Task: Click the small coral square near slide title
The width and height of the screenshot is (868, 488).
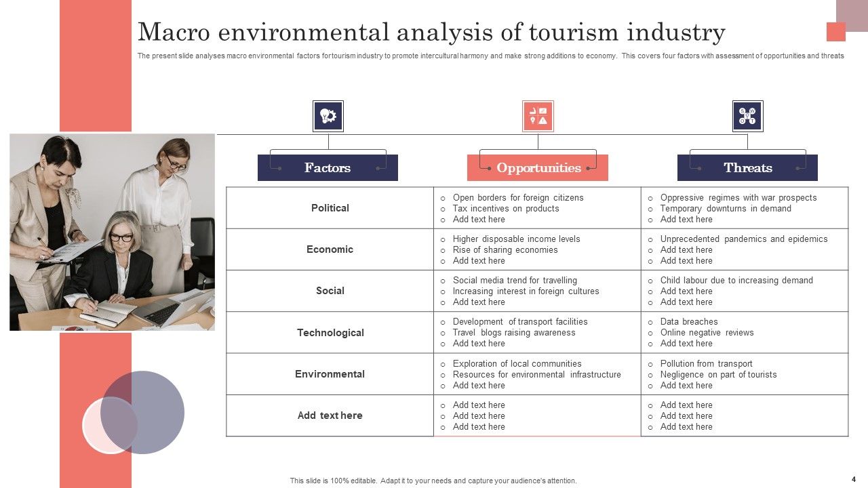Action: pyautogui.click(x=835, y=32)
